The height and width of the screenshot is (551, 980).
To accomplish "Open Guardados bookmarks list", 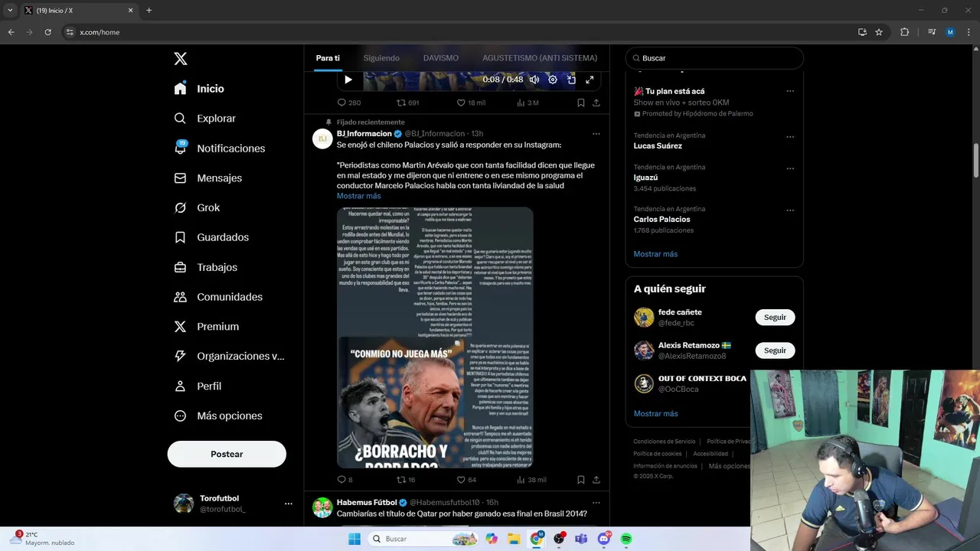I will pos(211,237).
